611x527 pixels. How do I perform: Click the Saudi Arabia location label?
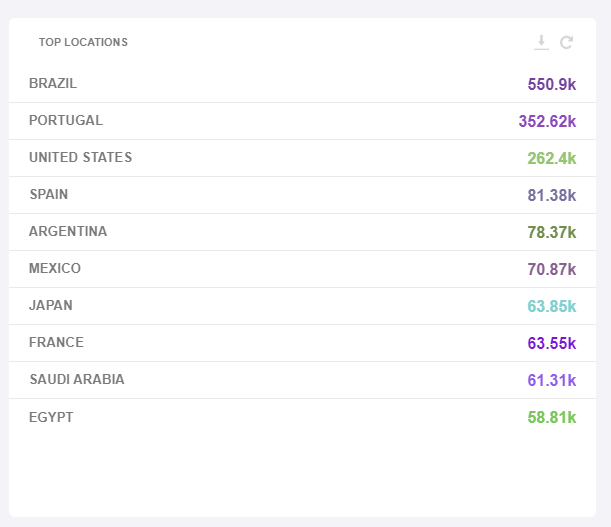click(77, 380)
